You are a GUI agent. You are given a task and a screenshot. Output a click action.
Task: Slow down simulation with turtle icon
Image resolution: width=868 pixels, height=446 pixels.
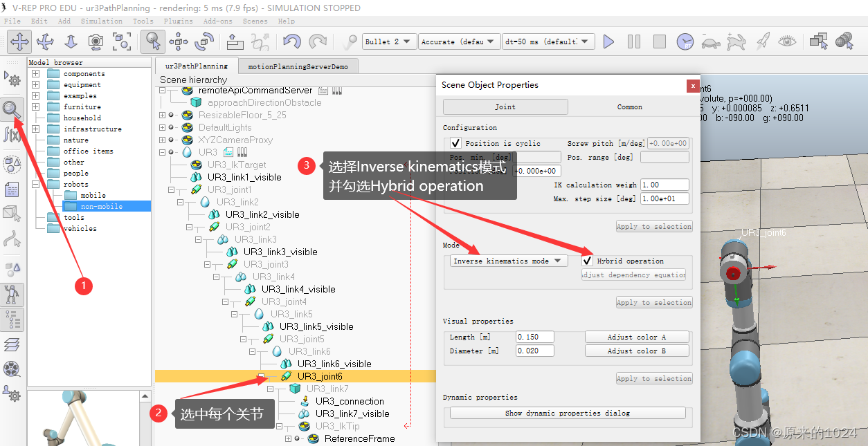[x=711, y=41]
